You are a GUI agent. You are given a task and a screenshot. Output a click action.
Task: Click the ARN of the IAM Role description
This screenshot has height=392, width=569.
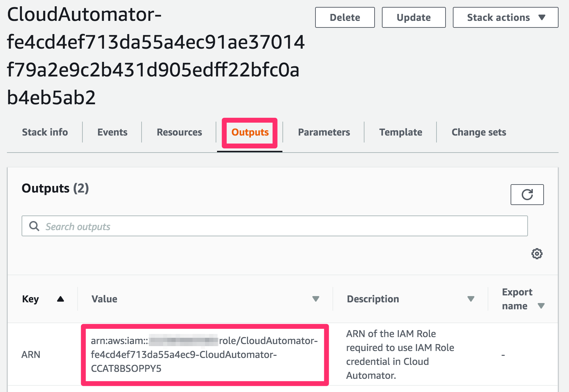400,354
